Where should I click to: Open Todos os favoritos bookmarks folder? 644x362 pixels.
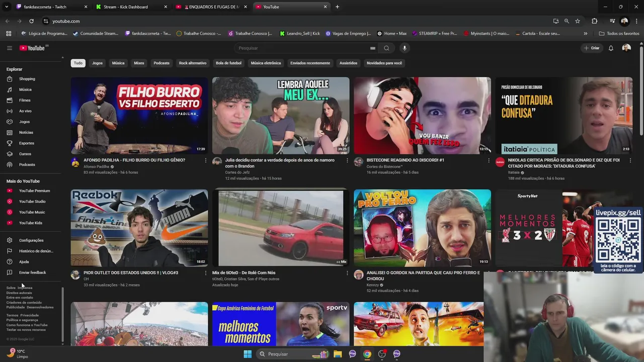[619, 34]
